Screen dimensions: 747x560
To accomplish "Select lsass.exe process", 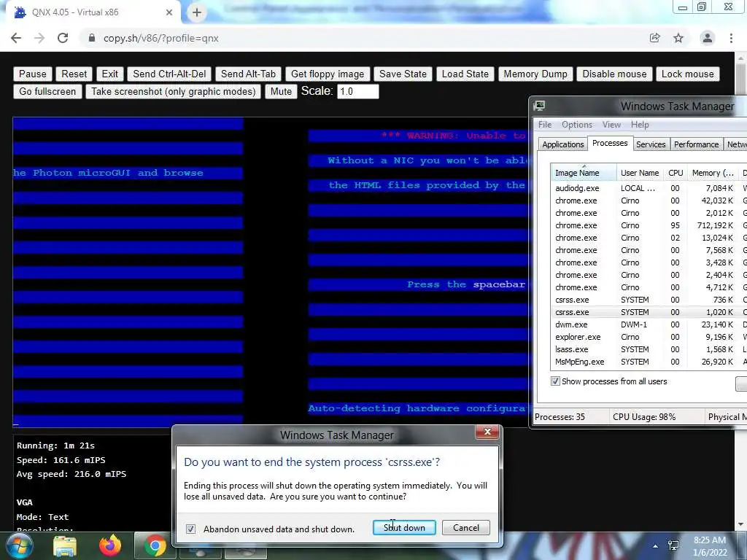I will pos(649,349).
